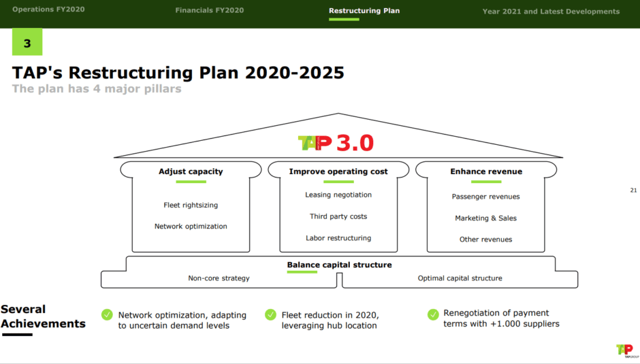Go to Year 2021 and Latest Developments tab
The height and width of the screenshot is (364, 640).
coord(551,12)
